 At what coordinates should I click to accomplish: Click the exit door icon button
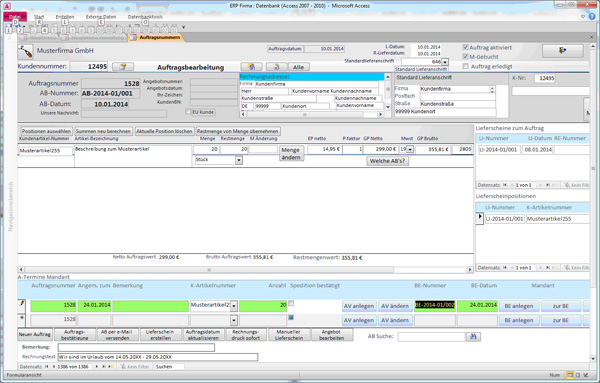pos(562,51)
